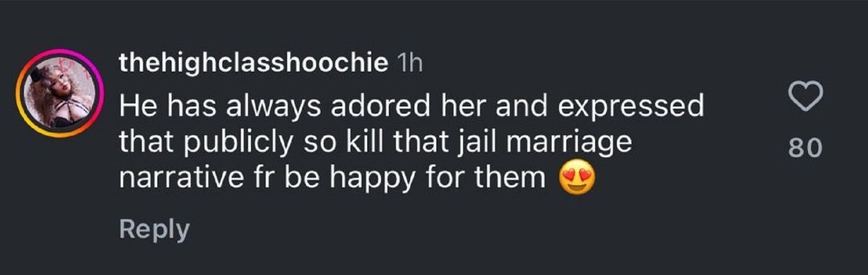The width and height of the screenshot is (868, 275).
Task: Click the heart-eyes emoji in the comment
Action: [576, 179]
